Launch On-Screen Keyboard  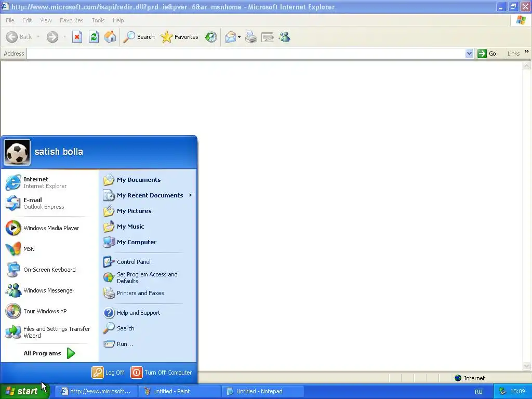(49, 270)
